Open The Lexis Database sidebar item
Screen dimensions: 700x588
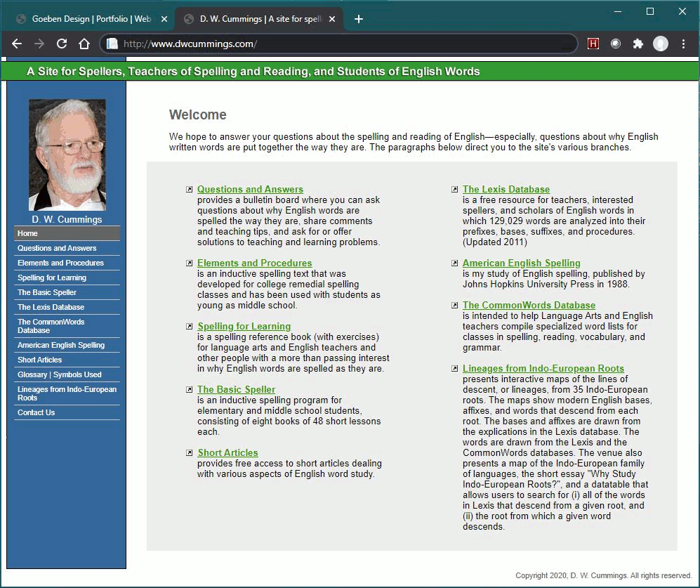(67, 307)
